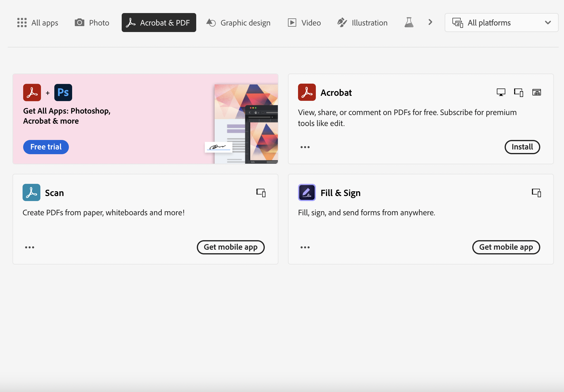564x392 pixels.
Task: Open the All platforms dropdown
Action: tap(501, 23)
